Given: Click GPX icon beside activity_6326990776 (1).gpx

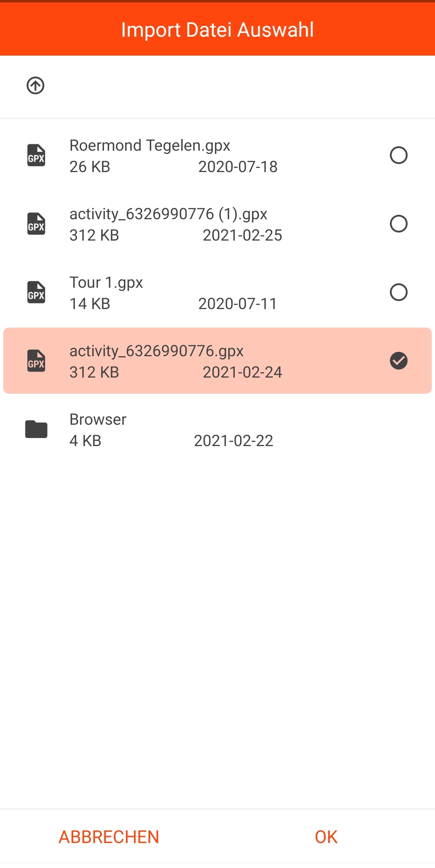Looking at the screenshot, I should point(36,224).
